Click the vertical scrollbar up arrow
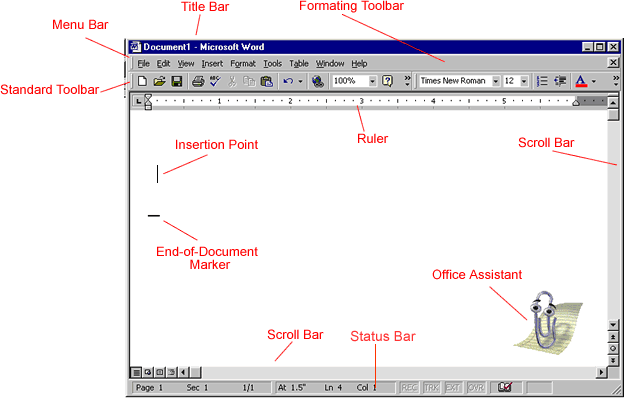 (x=613, y=102)
